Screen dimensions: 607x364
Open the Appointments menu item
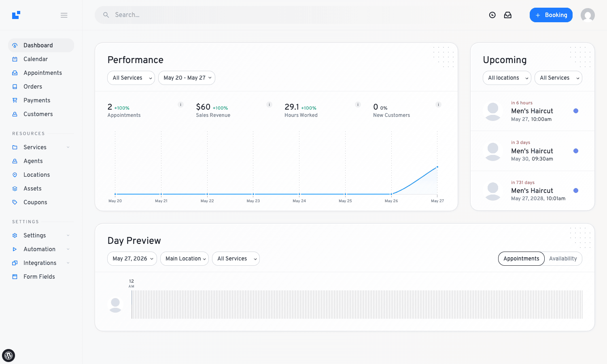41,73
